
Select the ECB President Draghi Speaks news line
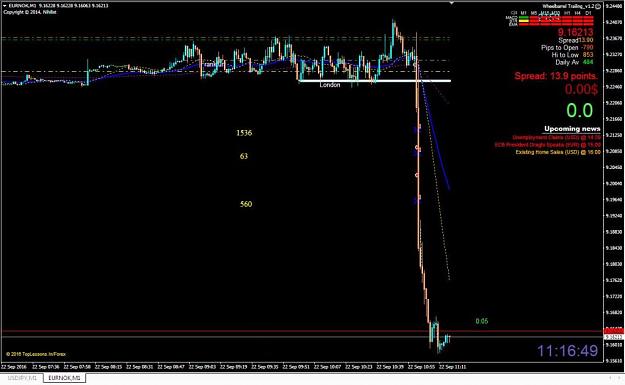[x=547, y=145]
